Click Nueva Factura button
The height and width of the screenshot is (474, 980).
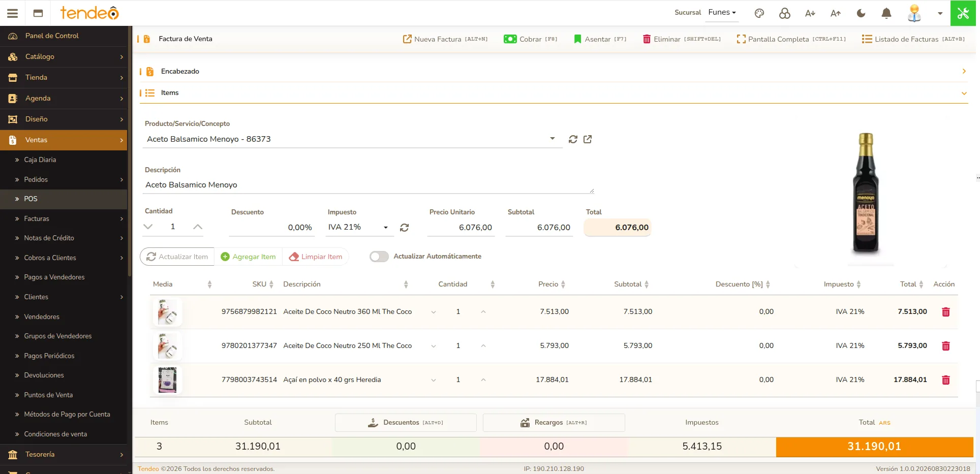(445, 39)
